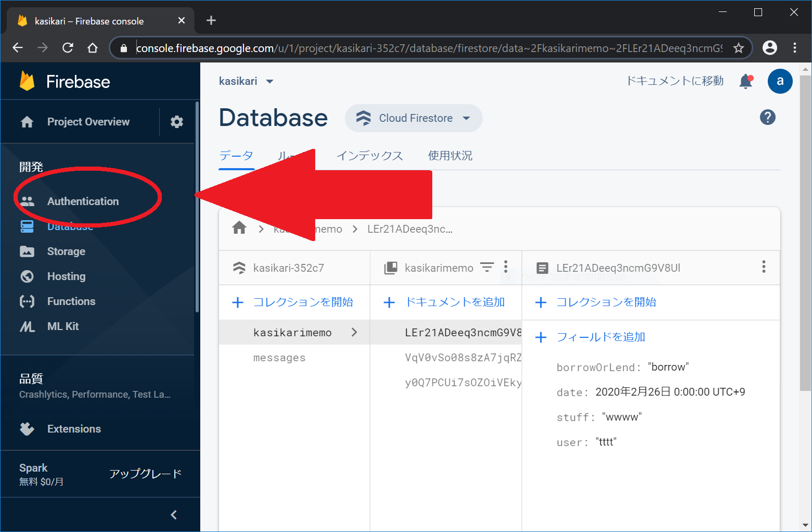Open the help question mark icon
This screenshot has width=812, height=532.
click(768, 117)
